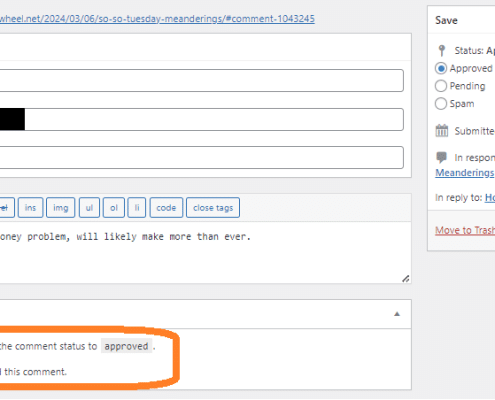Insert an li tag
Viewport: 495px width, 400px height.
coord(137,208)
